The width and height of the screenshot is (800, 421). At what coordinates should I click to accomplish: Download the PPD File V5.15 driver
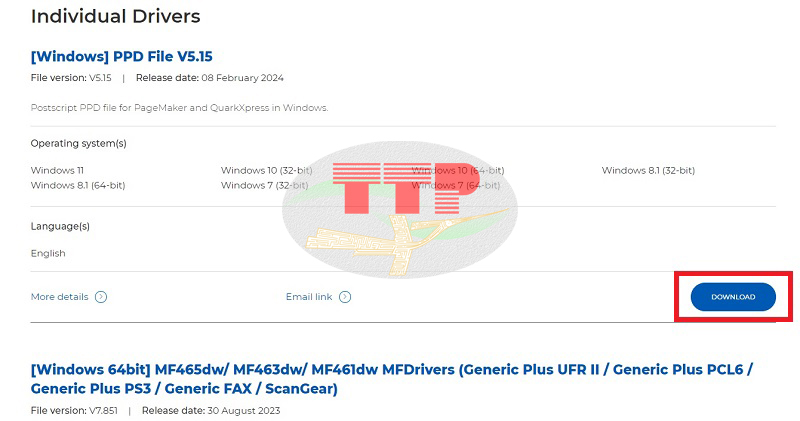733,297
